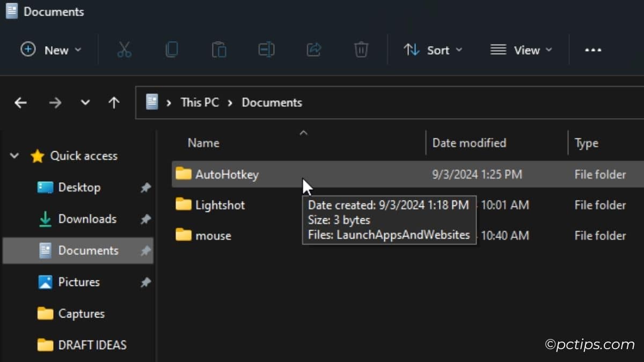Click the Delete trash icon
This screenshot has width=644, height=362.
click(361, 49)
